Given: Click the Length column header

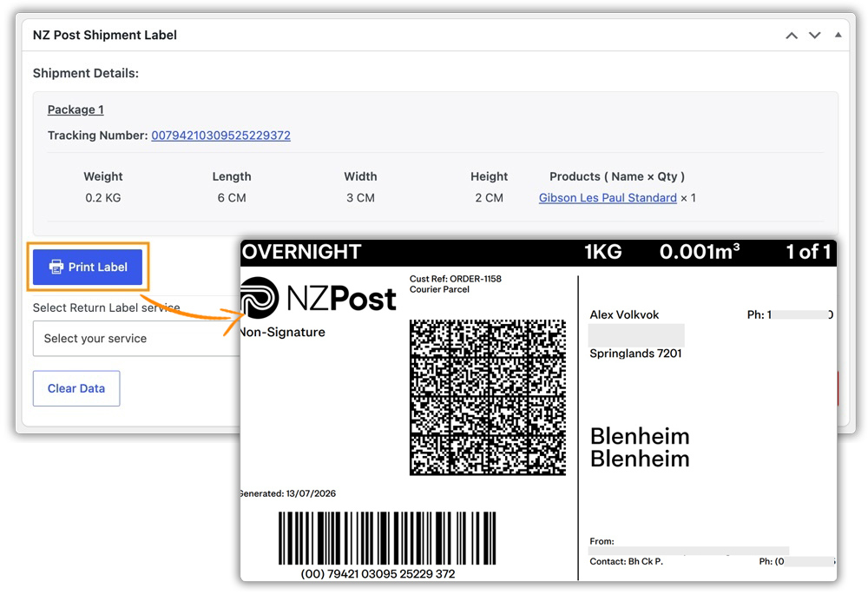Looking at the screenshot, I should point(232,176).
